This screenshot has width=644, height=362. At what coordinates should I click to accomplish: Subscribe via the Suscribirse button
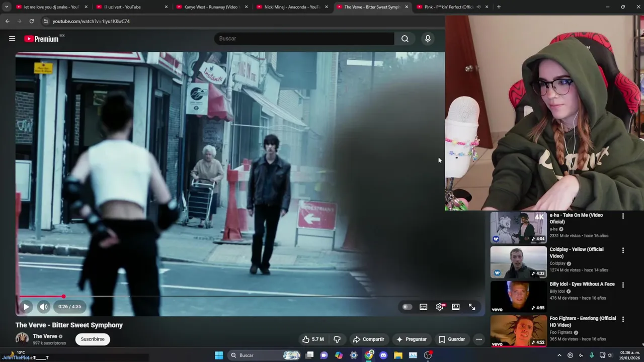(x=93, y=339)
